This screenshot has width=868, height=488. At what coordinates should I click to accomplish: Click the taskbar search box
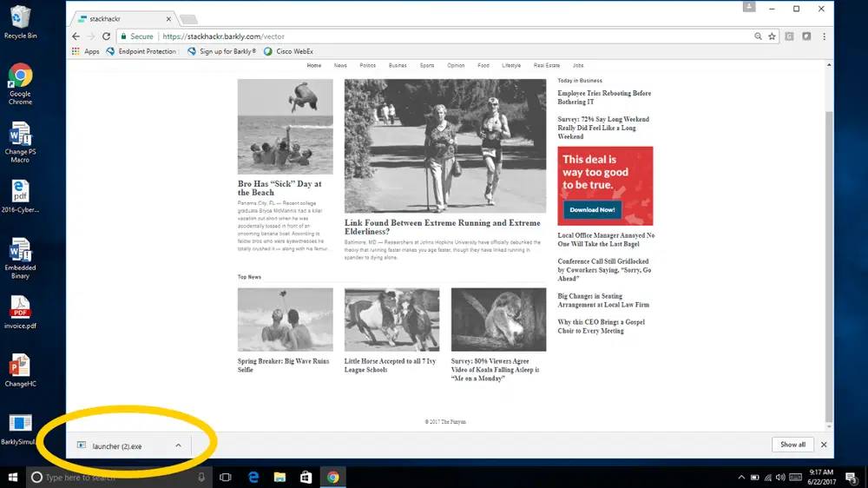[119, 477]
